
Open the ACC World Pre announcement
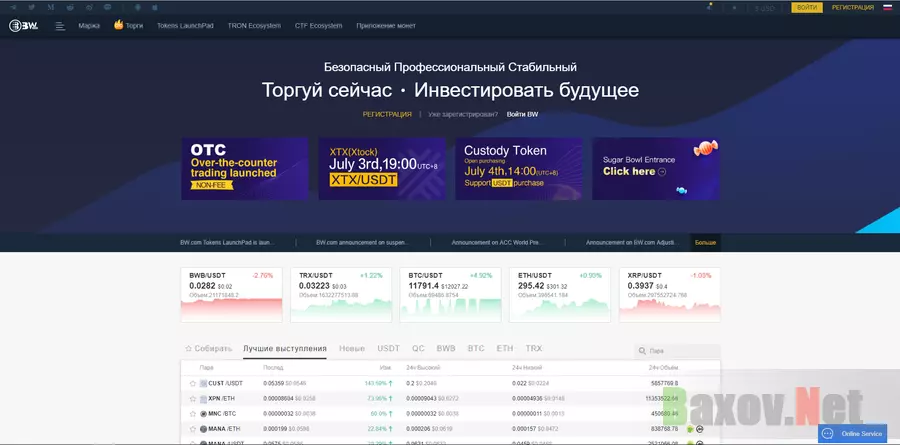(x=497, y=243)
